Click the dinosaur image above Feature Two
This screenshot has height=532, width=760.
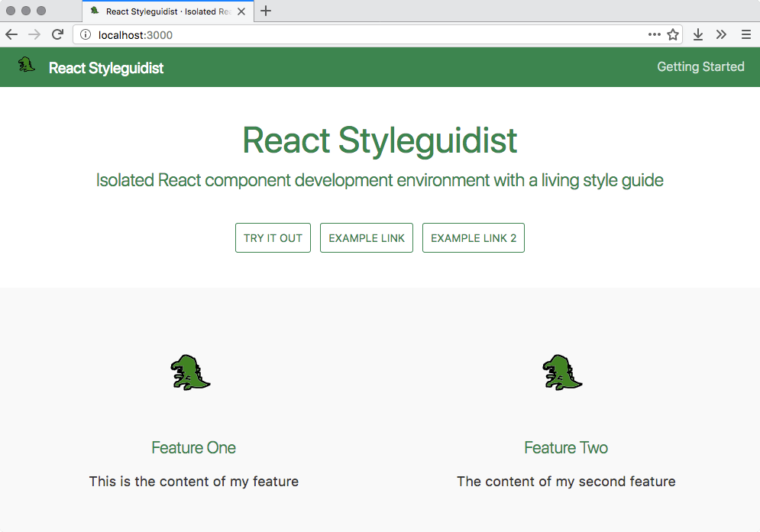[562, 372]
